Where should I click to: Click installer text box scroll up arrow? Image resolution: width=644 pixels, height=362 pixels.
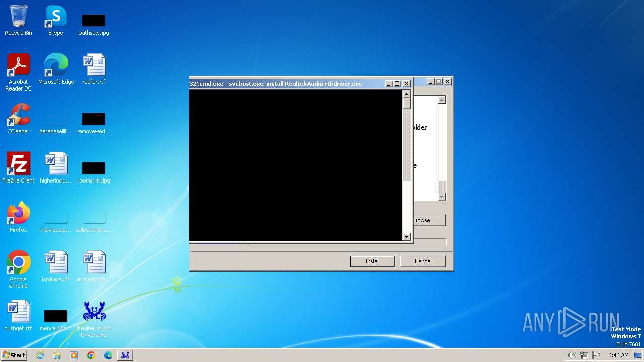pos(442,100)
